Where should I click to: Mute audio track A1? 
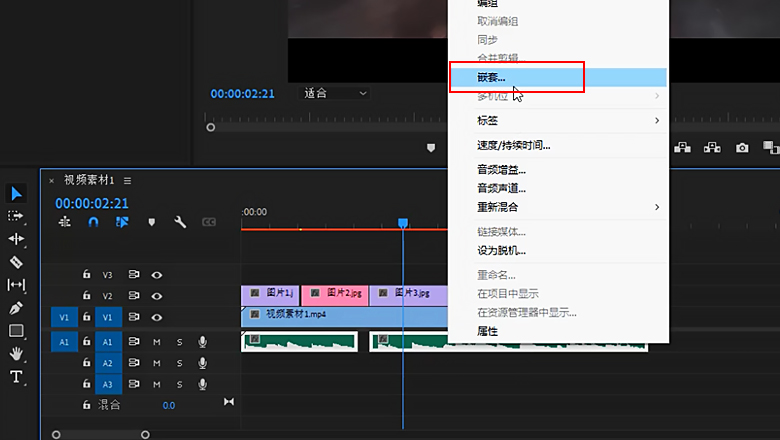157,342
